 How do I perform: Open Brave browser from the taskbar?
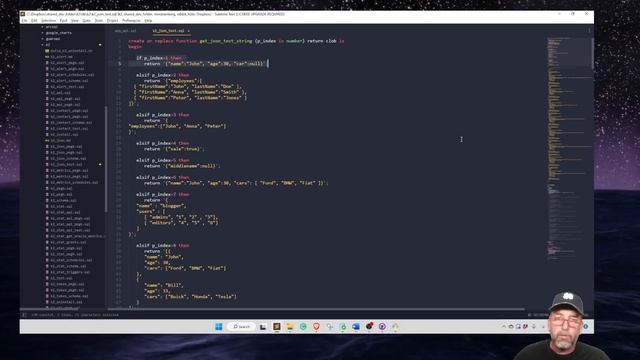click(316, 327)
